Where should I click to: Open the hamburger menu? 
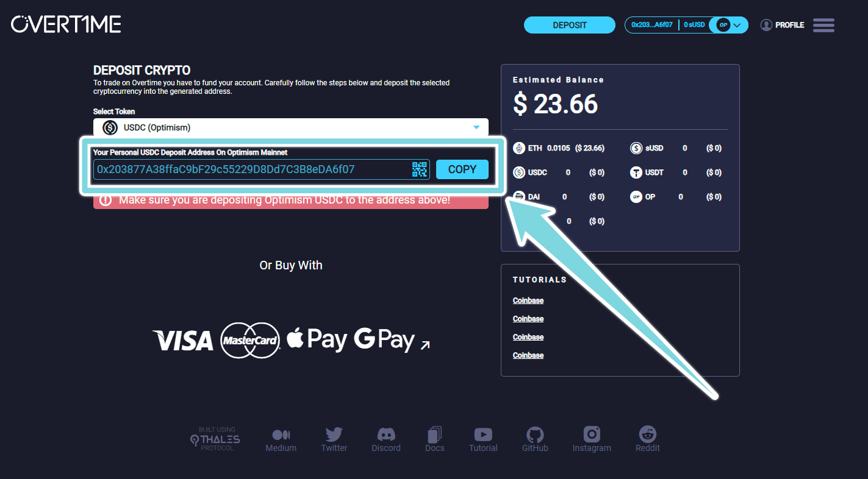pyautogui.click(x=823, y=25)
